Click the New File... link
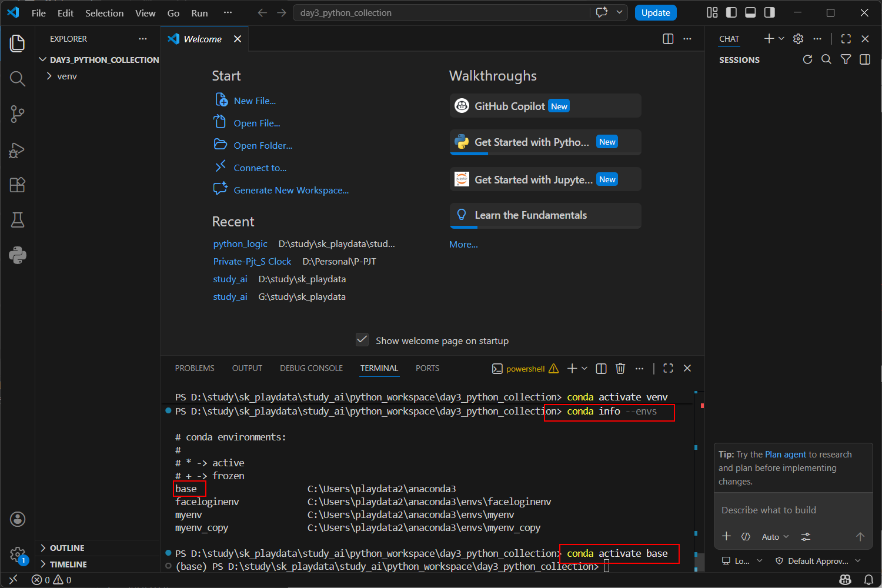 255,101
